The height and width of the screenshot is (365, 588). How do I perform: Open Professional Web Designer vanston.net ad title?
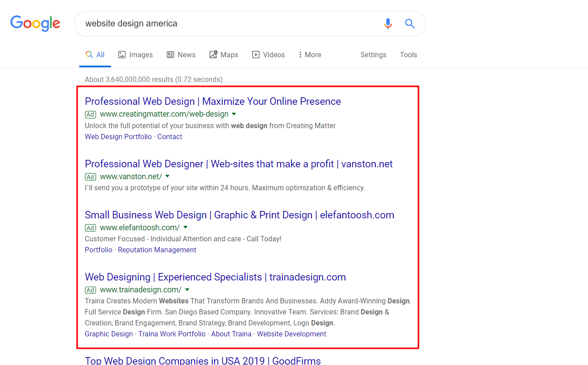pos(239,164)
